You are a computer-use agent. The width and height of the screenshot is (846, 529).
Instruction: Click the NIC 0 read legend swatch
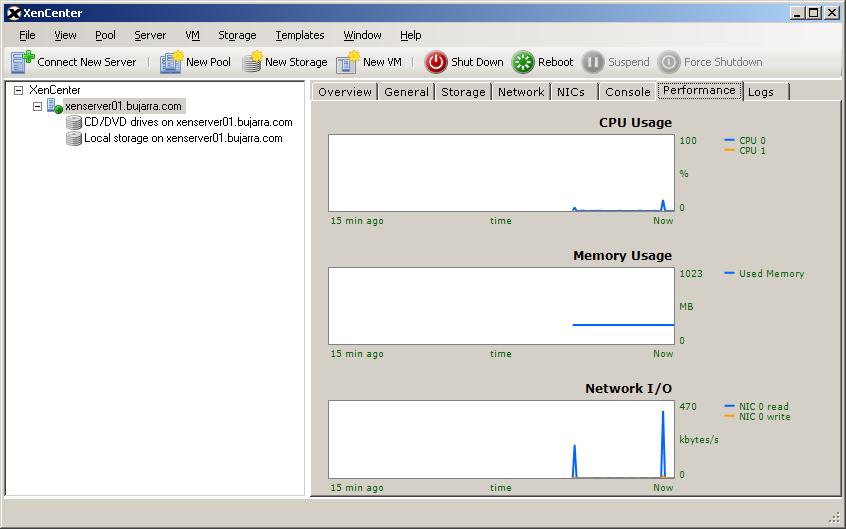(729, 406)
